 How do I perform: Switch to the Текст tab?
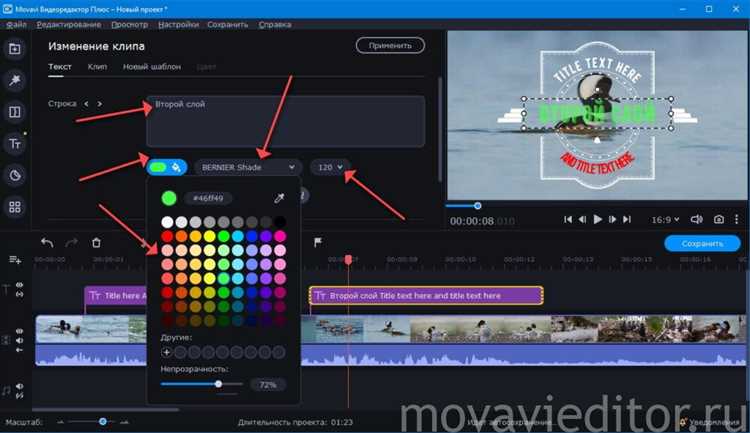(60, 67)
